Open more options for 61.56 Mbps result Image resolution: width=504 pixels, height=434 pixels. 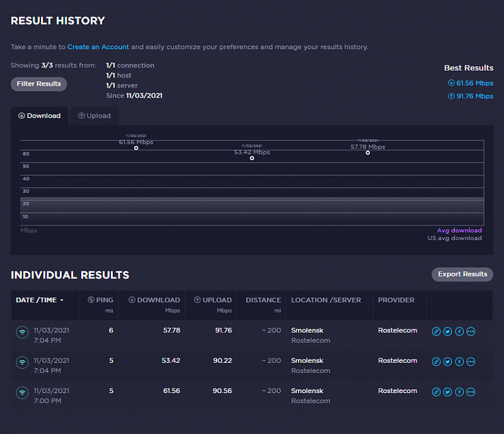[471, 392]
